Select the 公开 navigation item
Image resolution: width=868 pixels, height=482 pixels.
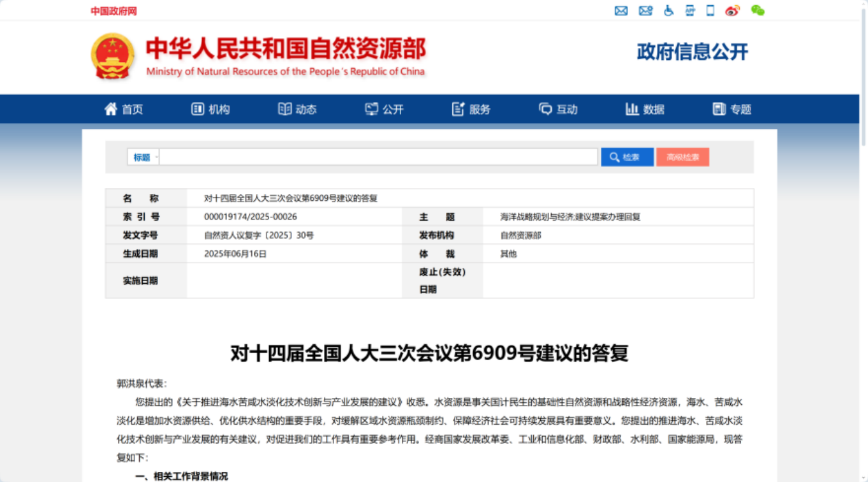point(384,110)
